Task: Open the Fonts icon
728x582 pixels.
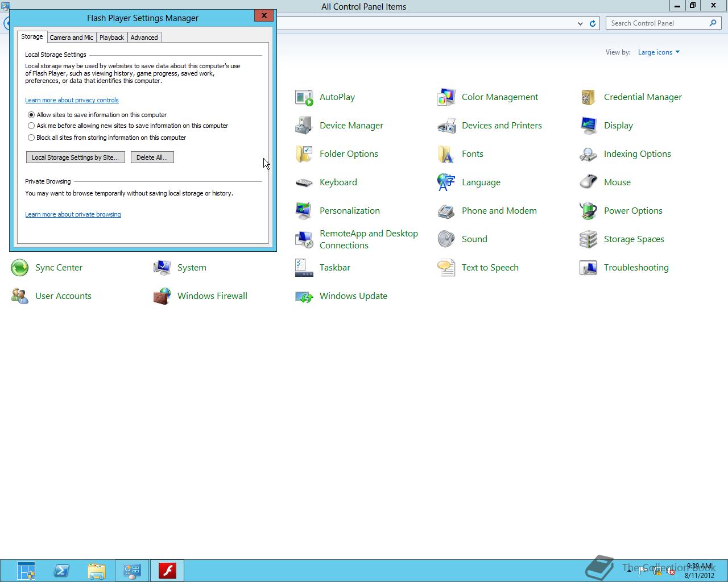Action: coord(446,154)
